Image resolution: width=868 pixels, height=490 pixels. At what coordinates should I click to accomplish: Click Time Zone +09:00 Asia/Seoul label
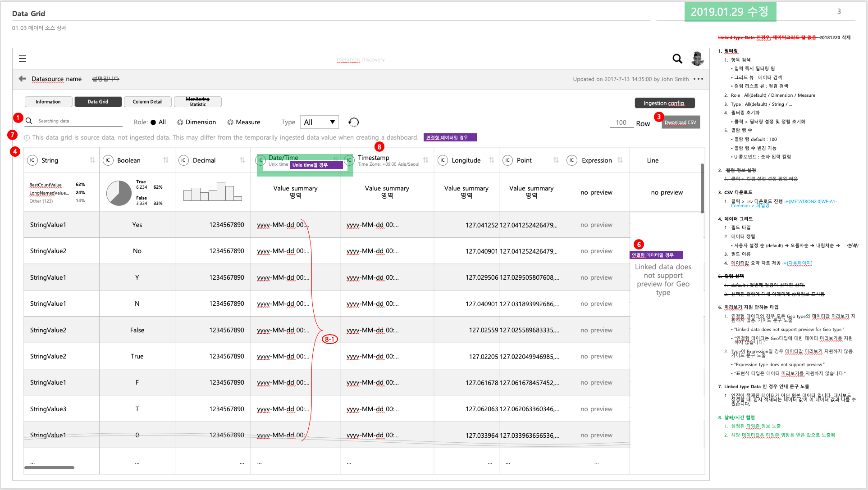pyautogui.click(x=388, y=164)
